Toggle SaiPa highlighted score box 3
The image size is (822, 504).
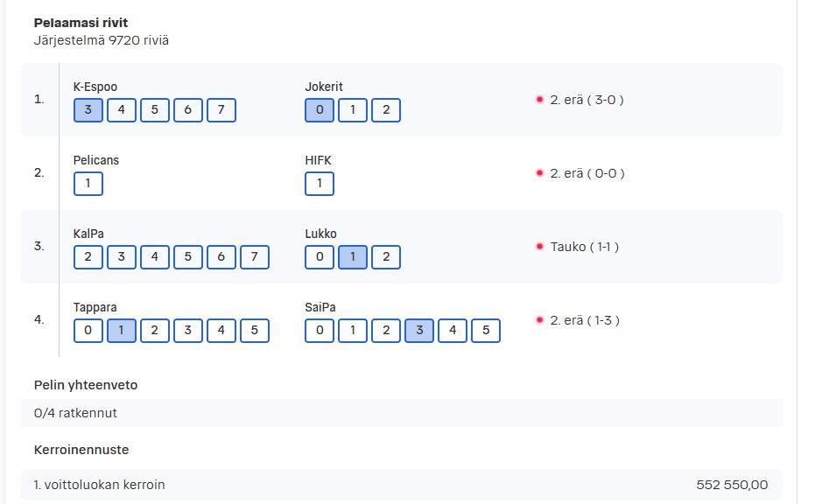coord(418,330)
